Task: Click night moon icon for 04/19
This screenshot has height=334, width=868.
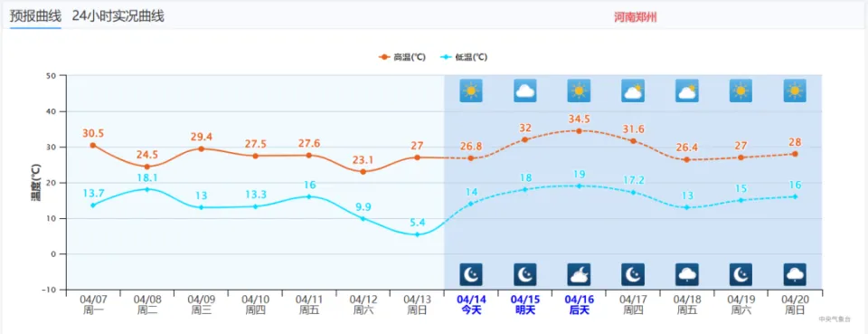Action: 741,274
